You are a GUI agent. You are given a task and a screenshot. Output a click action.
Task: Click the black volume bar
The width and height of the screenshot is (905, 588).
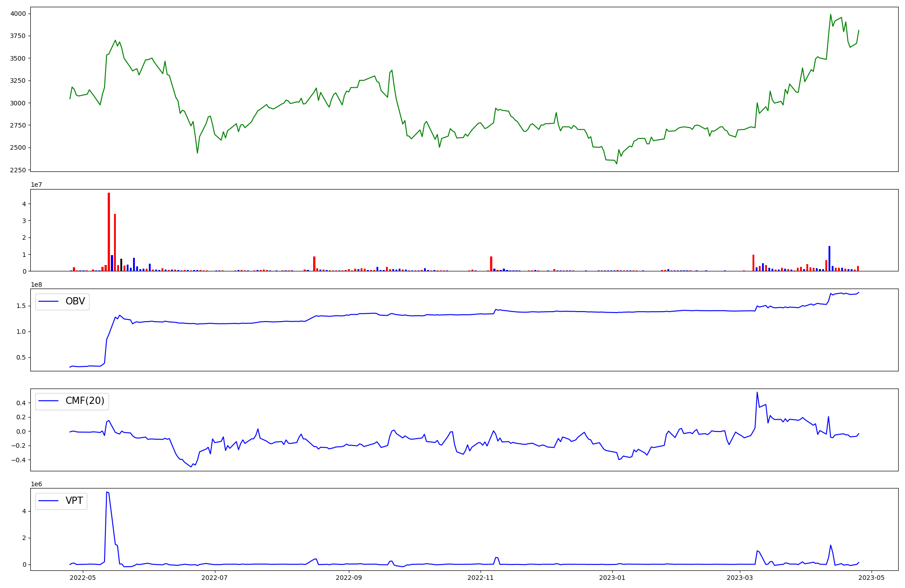coord(121,265)
